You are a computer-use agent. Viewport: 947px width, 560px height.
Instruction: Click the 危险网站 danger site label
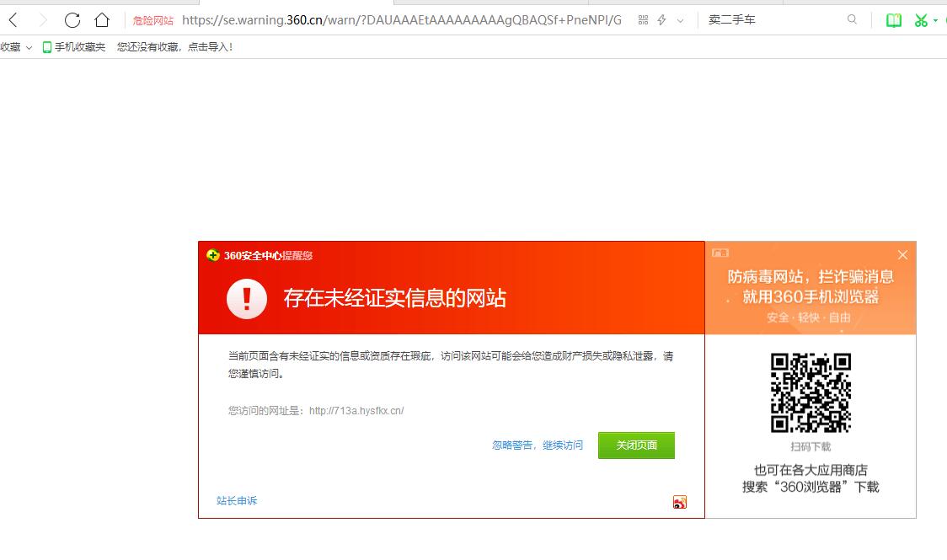(x=152, y=20)
